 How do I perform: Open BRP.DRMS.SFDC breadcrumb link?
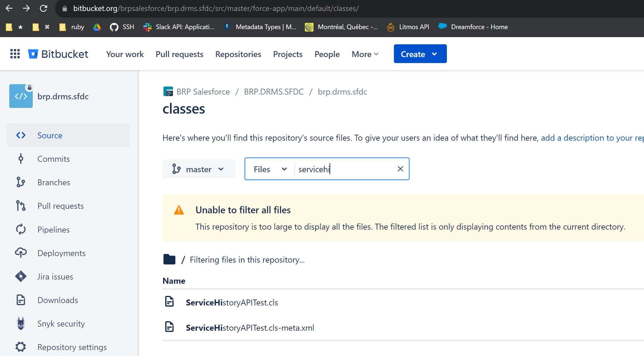coord(274,92)
